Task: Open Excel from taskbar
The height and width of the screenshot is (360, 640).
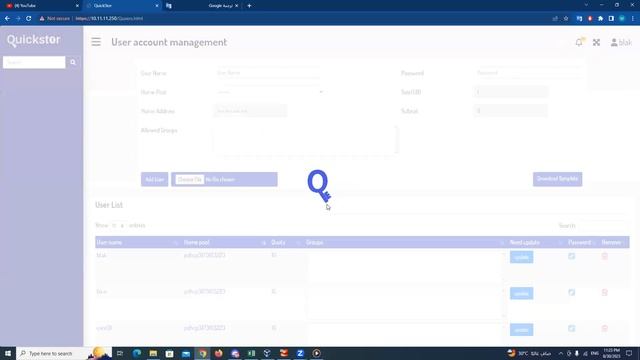Action: [251, 353]
